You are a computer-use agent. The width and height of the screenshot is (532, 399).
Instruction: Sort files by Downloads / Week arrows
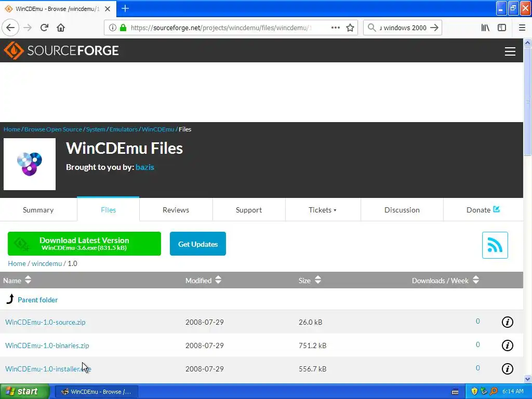click(476, 280)
